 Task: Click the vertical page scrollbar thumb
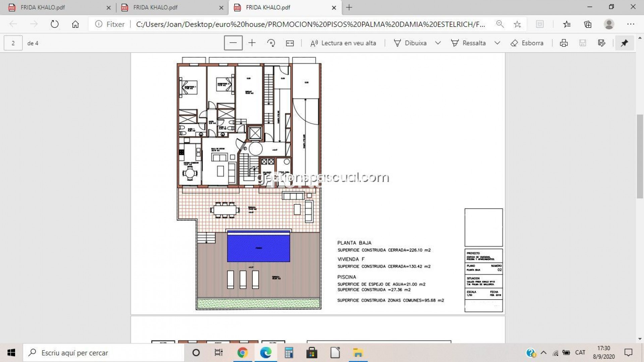pyautogui.click(x=640, y=156)
